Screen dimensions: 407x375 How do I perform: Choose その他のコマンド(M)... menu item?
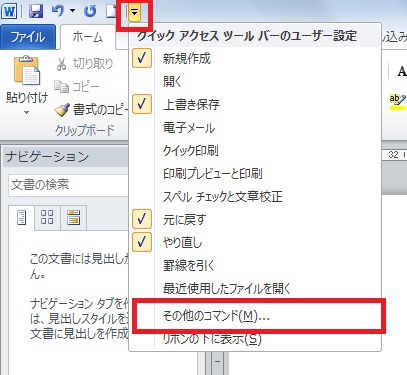pyautogui.click(x=255, y=316)
